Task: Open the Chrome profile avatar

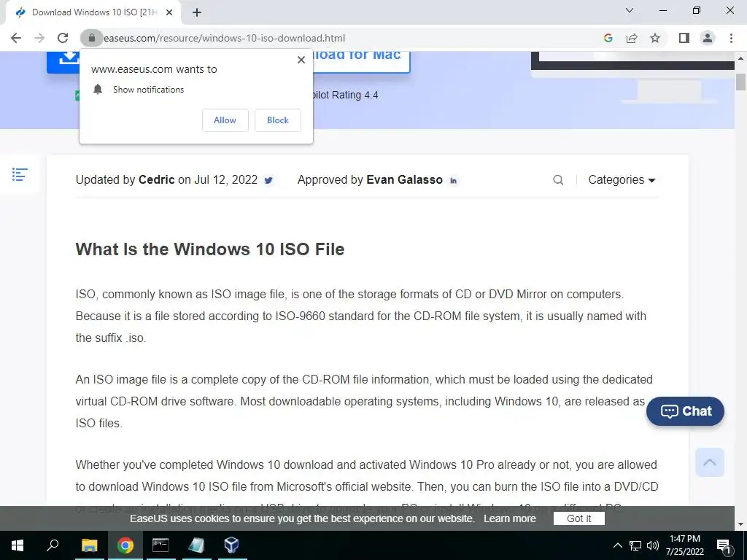Action: (708, 38)
